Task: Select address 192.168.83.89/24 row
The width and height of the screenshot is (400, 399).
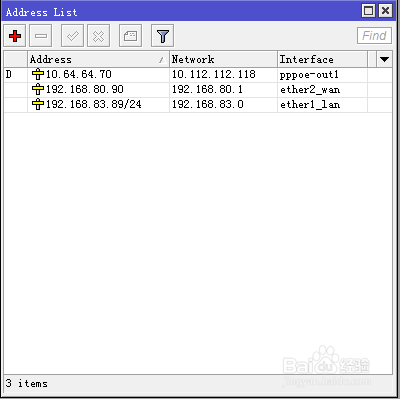Action: (198, 105)
